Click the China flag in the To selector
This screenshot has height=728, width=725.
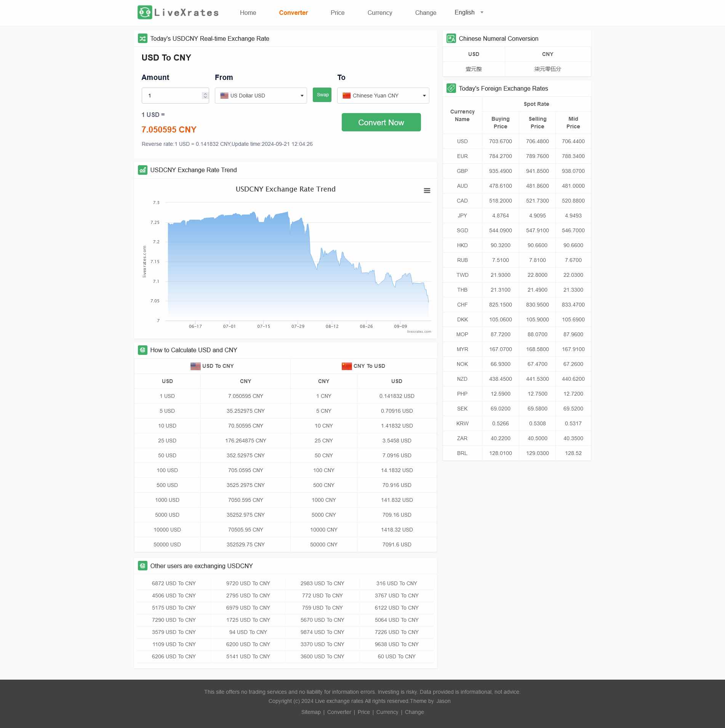coord(347,96)
